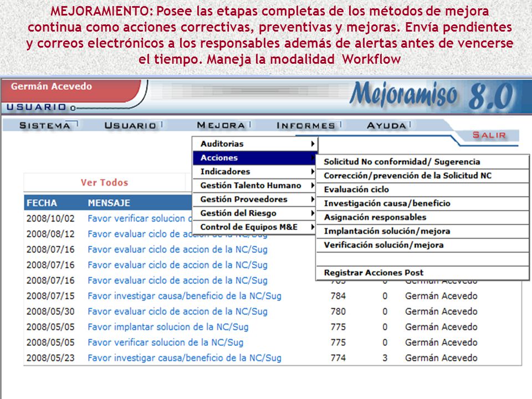Click the Ver Todos link
Image resolution: width=532 pixels, height=399 pixels.
click(x=105, y=182)
